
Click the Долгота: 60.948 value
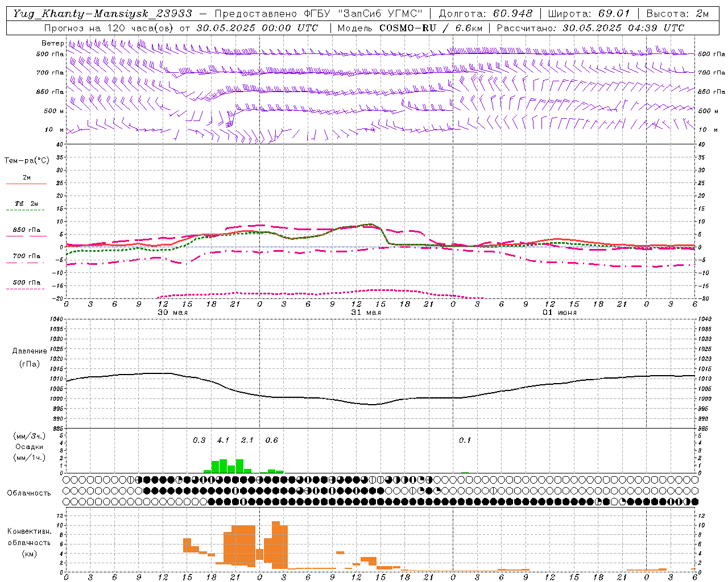pos(486,14)
